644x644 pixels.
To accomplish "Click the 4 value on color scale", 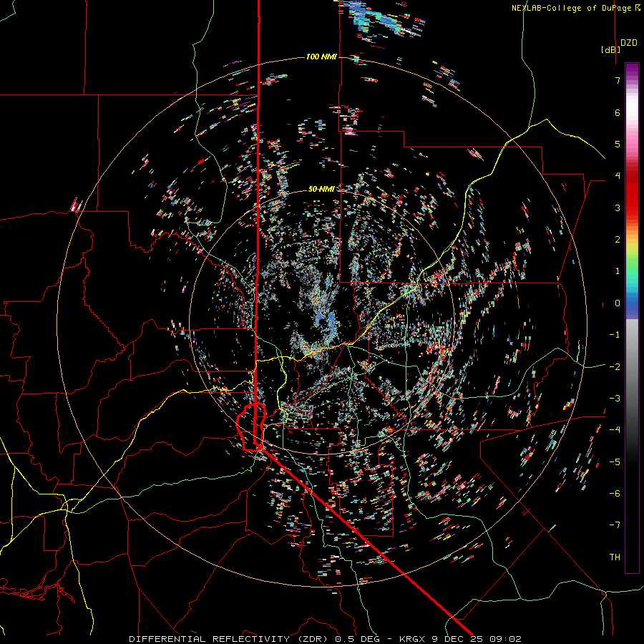I will [x=618, y=176].
